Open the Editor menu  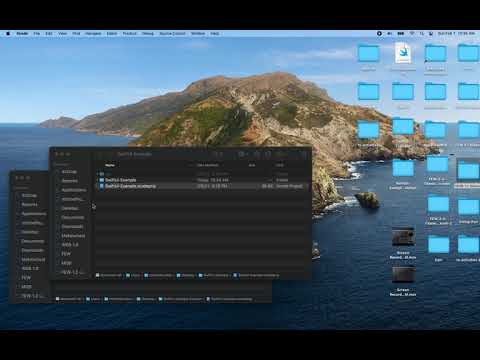112,34
